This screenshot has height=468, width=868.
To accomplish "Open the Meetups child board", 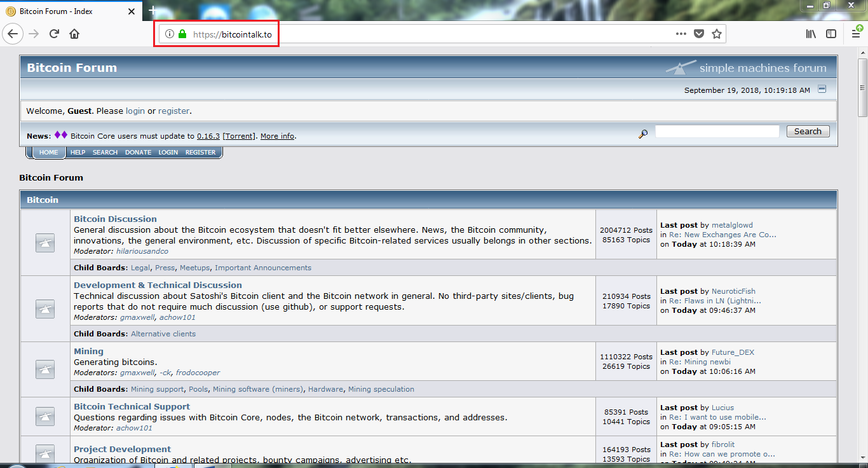I will coord(194,268).
